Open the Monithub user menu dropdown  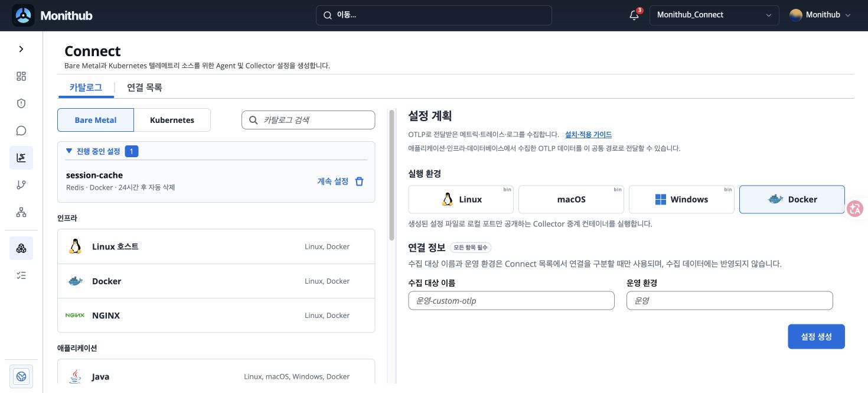(x=820, y=15)
